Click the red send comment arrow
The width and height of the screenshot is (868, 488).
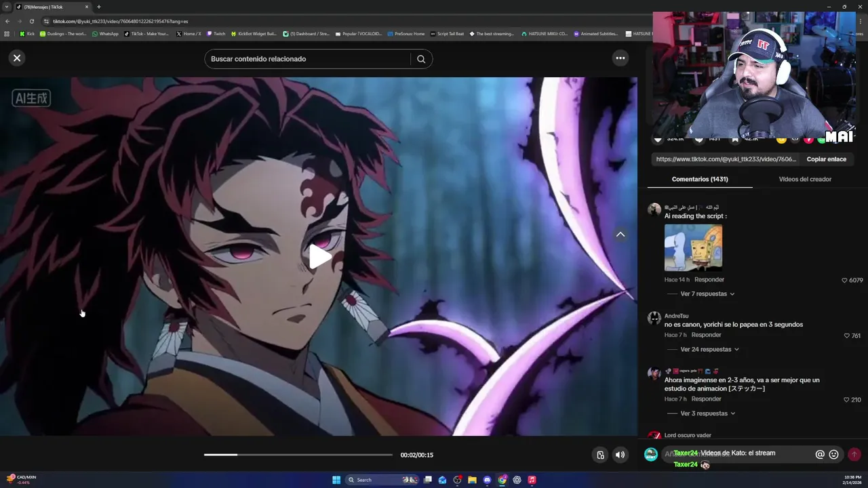click(854, 455)
